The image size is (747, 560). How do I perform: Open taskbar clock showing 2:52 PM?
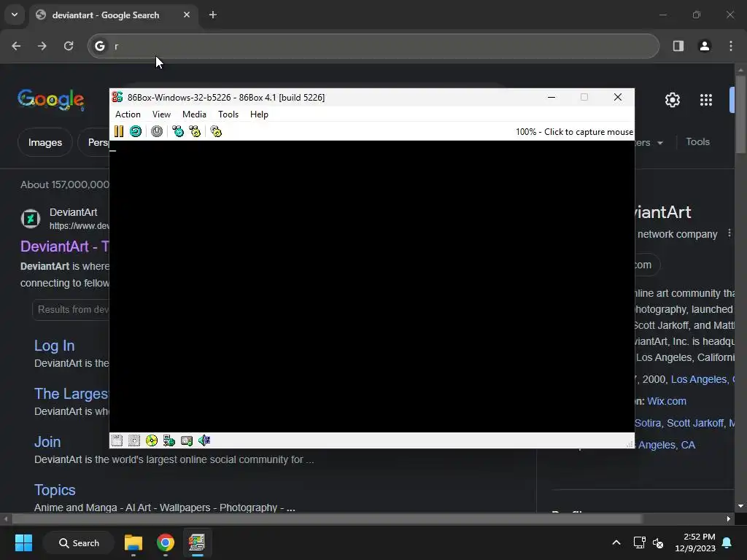pyautogui.click(x=695, y=542)
